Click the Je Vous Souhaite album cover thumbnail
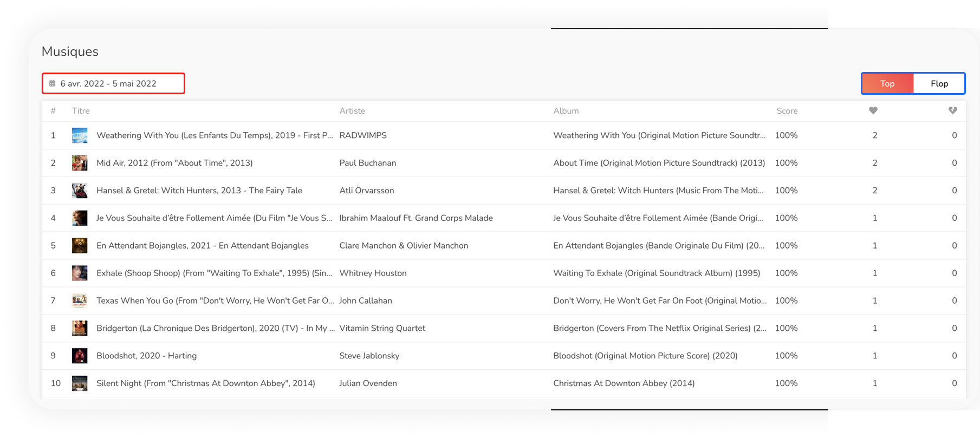980x438 pixels. (x=80, y=218)
